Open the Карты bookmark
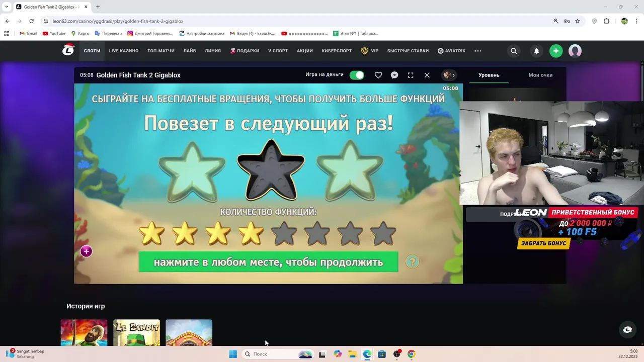Image resolution: width=644 pixels, height=362 pixels. click(x=80, y=34)
